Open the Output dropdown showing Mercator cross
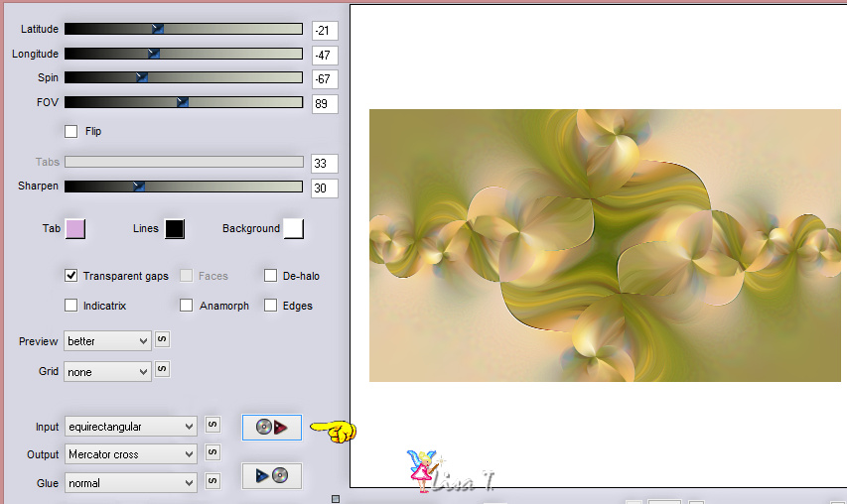847x504 pixels. point(131,454)
